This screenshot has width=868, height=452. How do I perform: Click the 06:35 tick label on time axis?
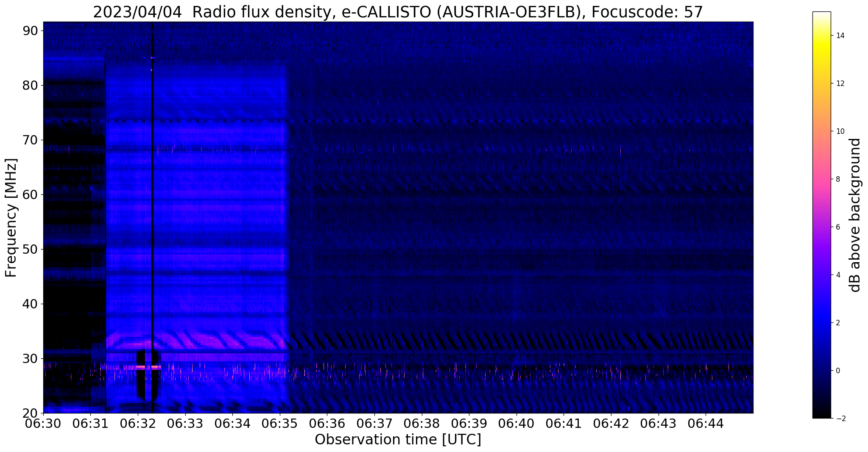click(x=280, y=424)
